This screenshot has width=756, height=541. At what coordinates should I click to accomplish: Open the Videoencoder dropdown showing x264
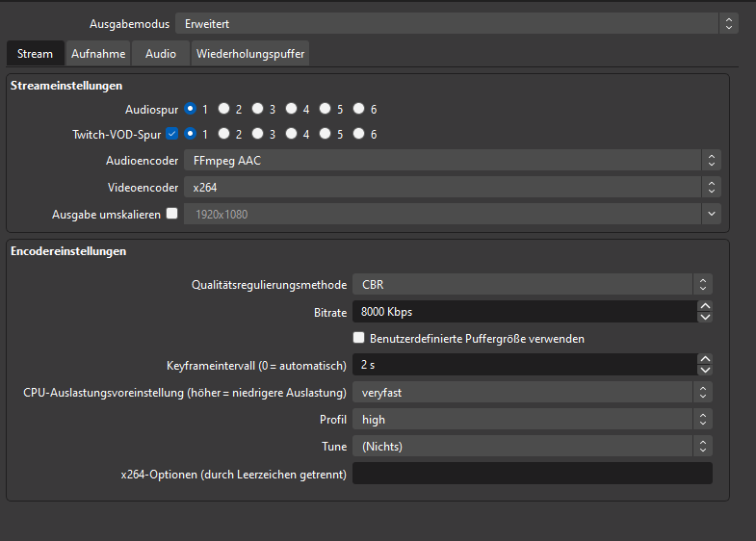pyautogui.click(x=453, y=188)
